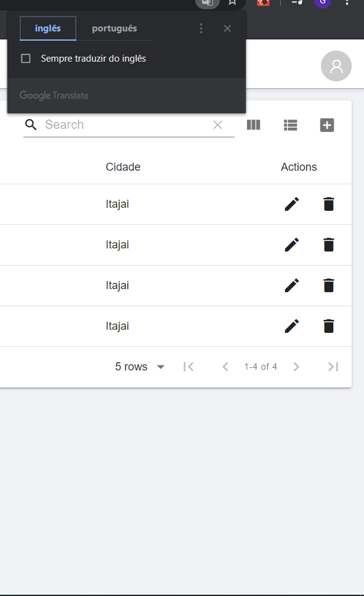Image resolution: width=364 pixels, height=596 pixels.
Task: Go to the next page of results
Action: [x=296, y=366]
